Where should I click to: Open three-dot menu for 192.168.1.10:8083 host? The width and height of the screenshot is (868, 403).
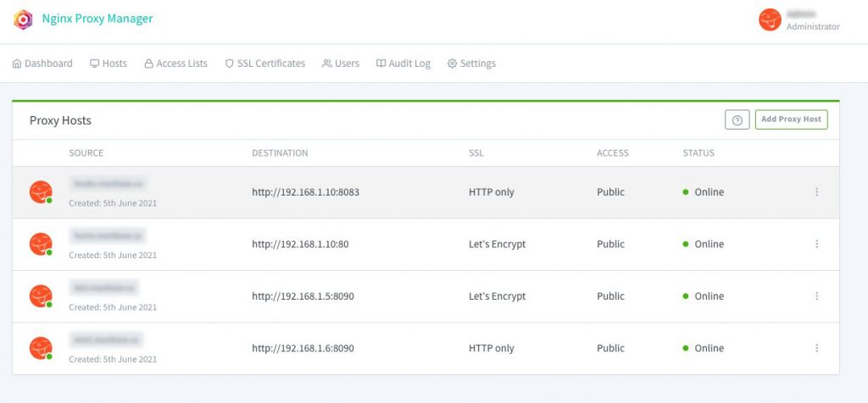(x=816, y=192)
